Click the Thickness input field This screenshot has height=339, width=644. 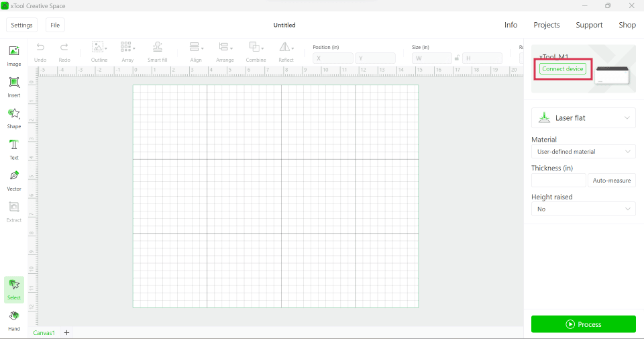[559, 181]
